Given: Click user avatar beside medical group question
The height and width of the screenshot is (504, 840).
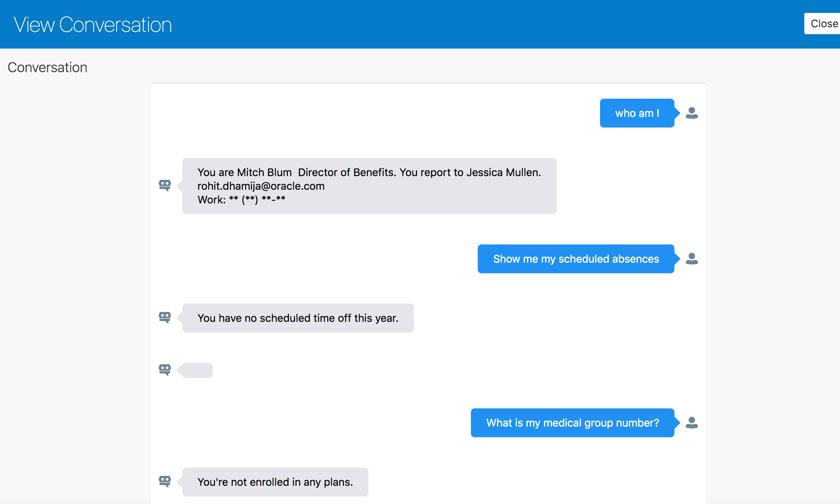Looking at the screenshot, I should [692, 422].
